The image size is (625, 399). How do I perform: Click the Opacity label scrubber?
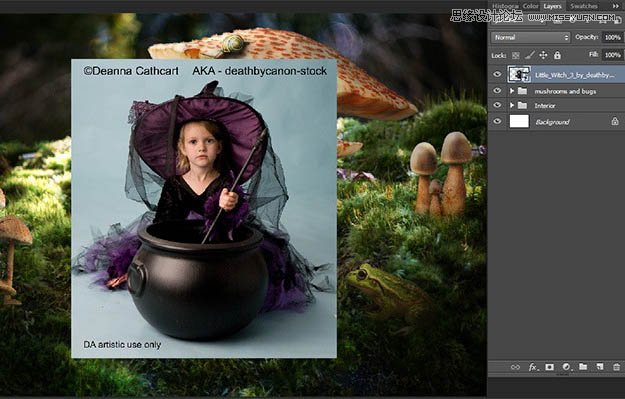tap(587, 37)
